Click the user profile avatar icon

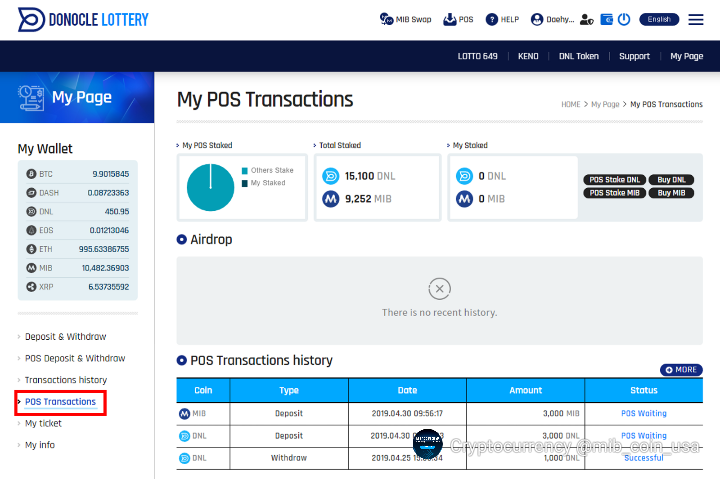click(537, 19)
